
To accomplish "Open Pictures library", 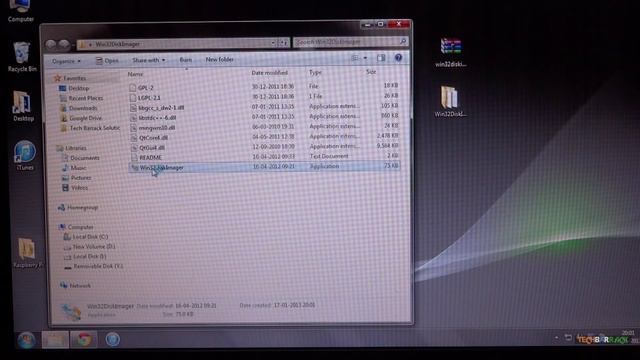I will click(x=76, y=178).
